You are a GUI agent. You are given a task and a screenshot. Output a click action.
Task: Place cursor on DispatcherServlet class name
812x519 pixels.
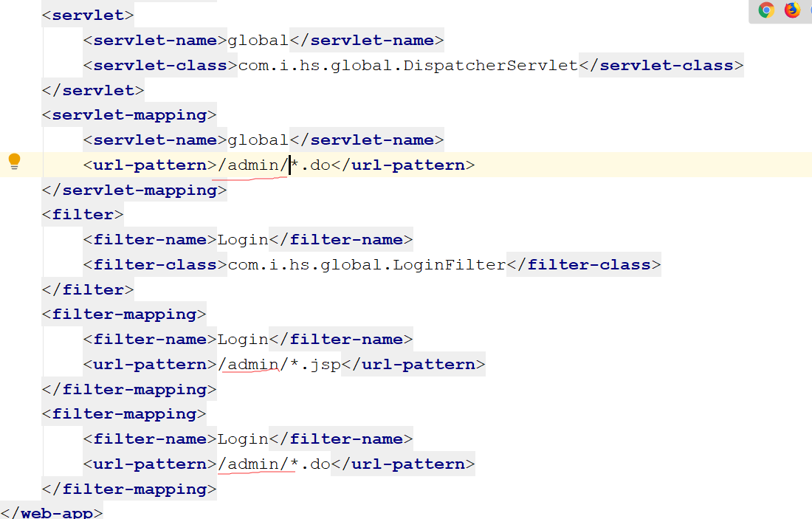point(490,65)
